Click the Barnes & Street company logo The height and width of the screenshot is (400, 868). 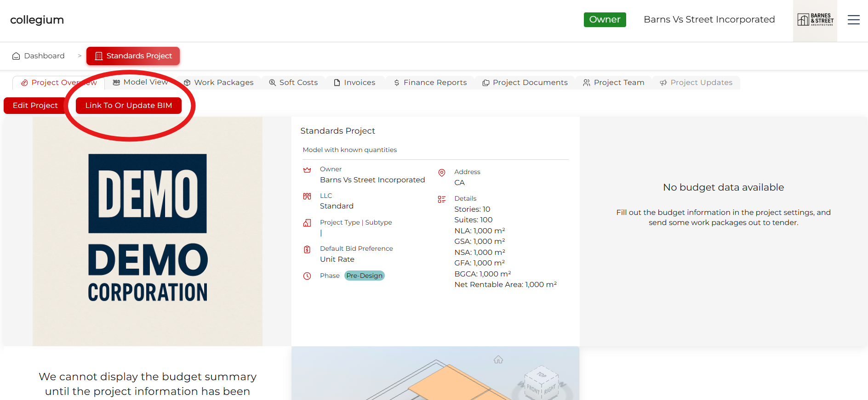pos(815,20)
